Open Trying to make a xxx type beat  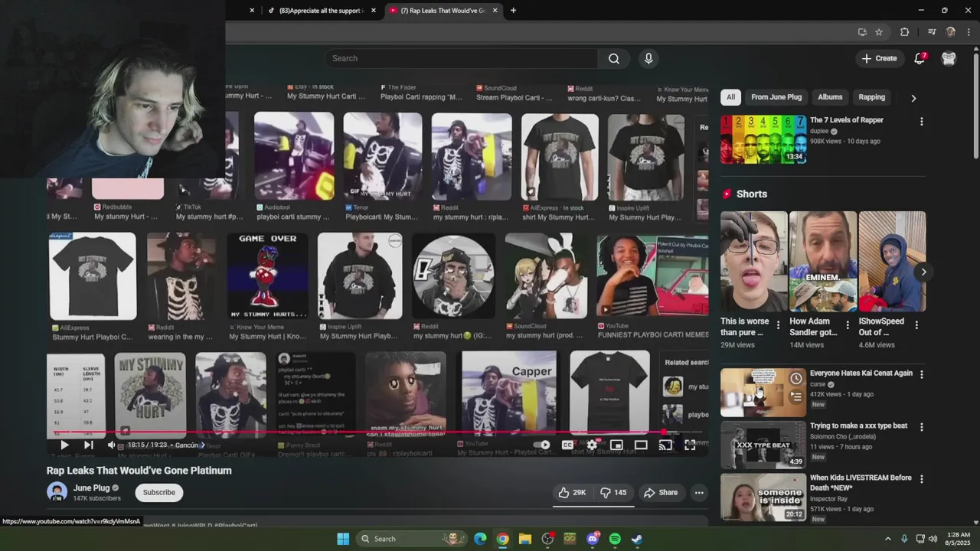[763, 445]
